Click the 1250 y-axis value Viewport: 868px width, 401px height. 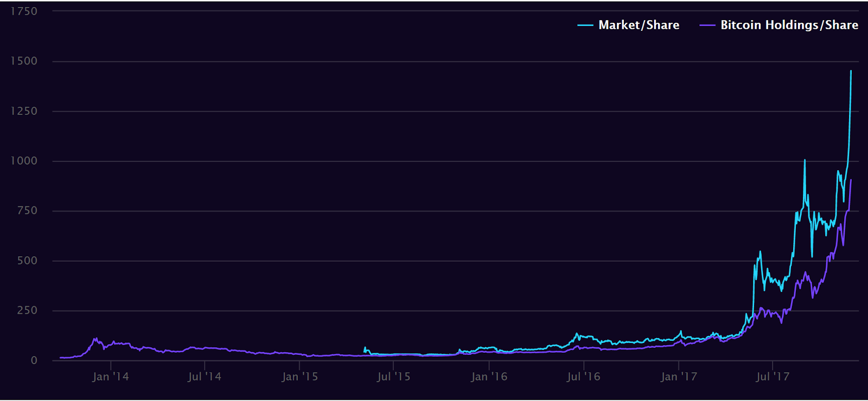24,111
